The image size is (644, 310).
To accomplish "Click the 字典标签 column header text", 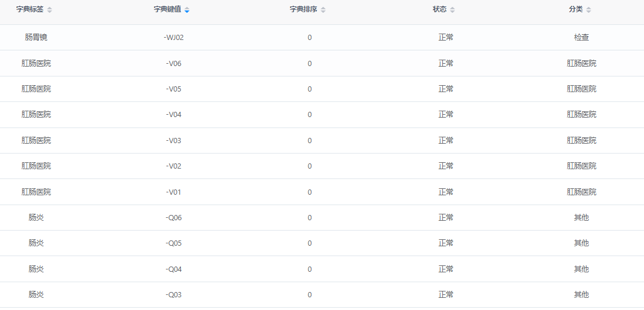I will (x=30, y=9).
